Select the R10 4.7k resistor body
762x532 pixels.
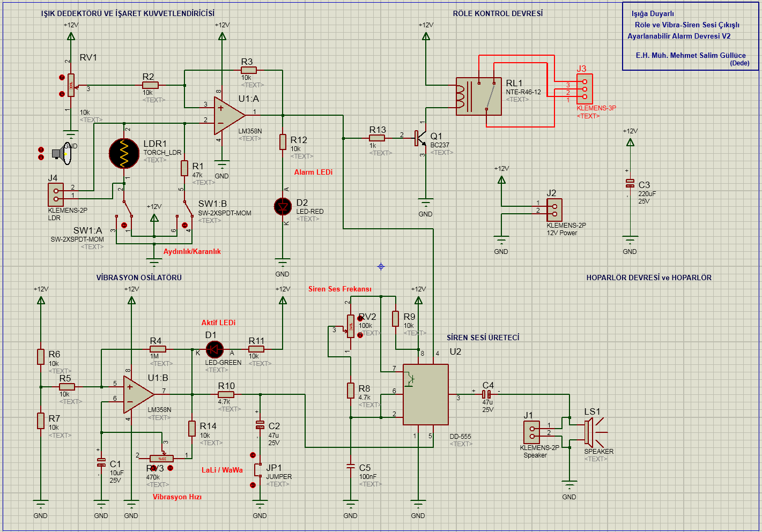[226, 394]
